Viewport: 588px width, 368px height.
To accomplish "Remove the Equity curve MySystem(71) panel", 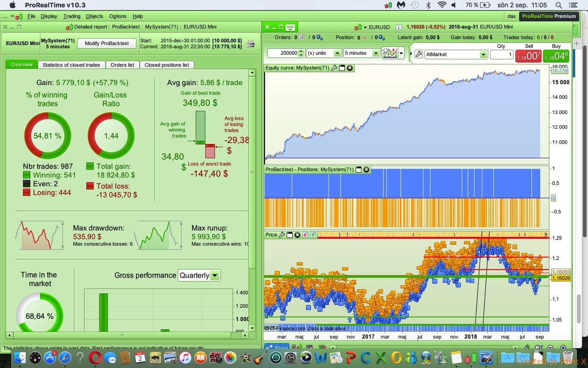I will (x=350, y=68).
